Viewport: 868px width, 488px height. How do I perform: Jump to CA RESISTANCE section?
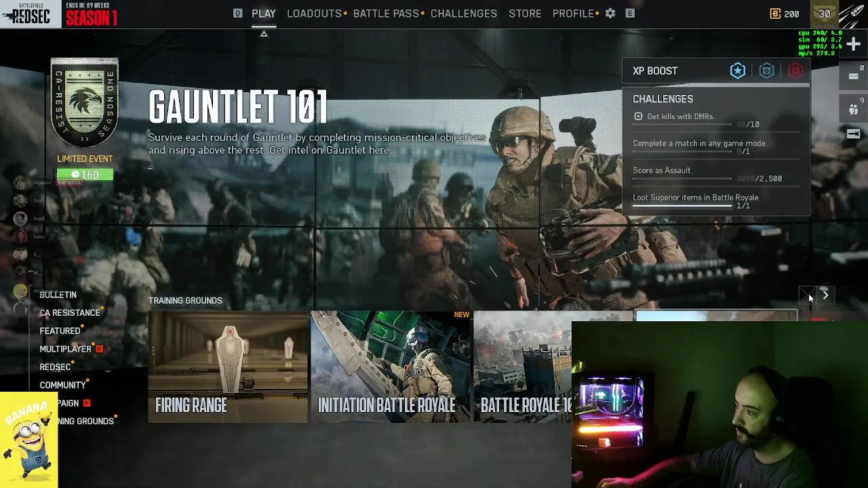click(70, 313)
